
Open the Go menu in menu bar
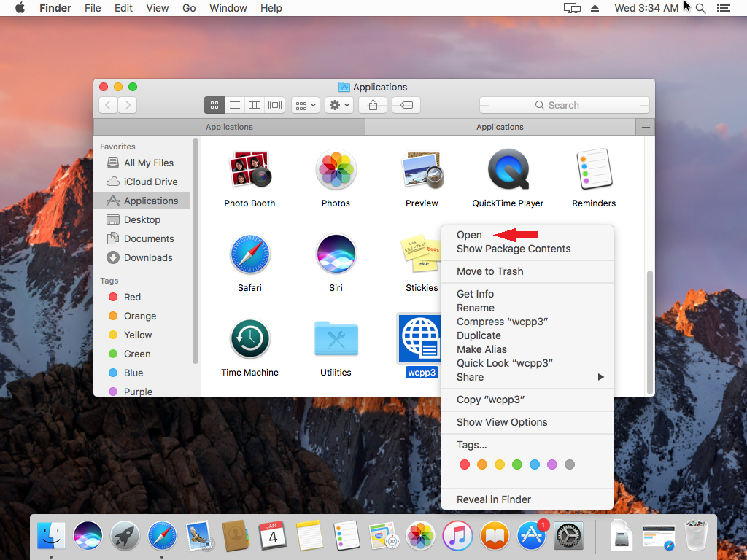[x=189, y=8]
